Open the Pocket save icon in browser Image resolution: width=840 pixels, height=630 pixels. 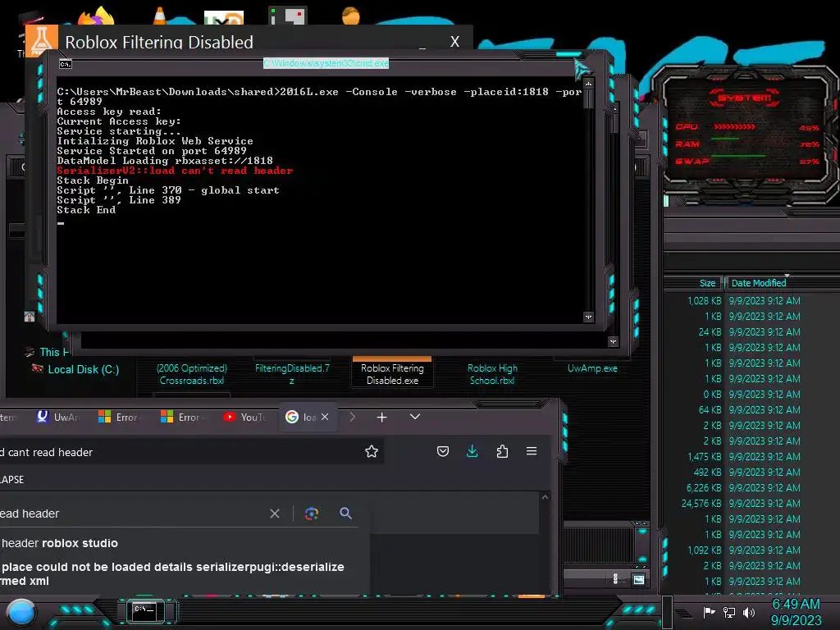pyautogui.click(x=443, y=452)
